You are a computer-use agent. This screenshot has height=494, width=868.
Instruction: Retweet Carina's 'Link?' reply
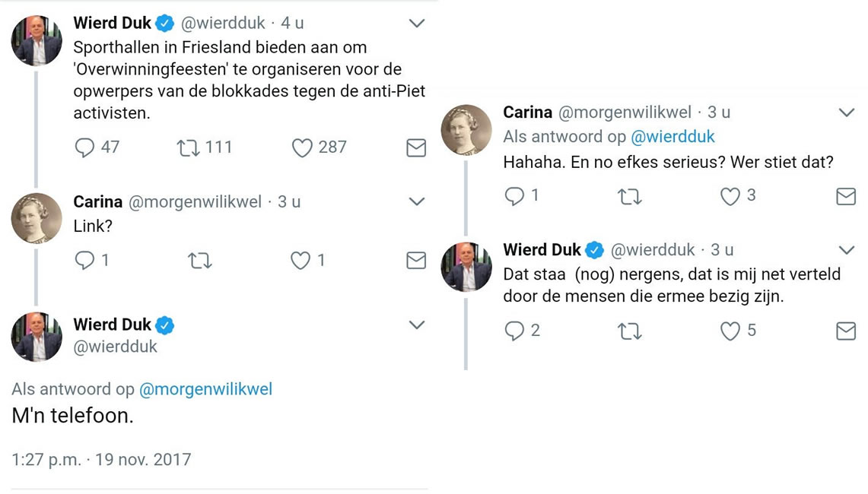[x=199, y=261]
